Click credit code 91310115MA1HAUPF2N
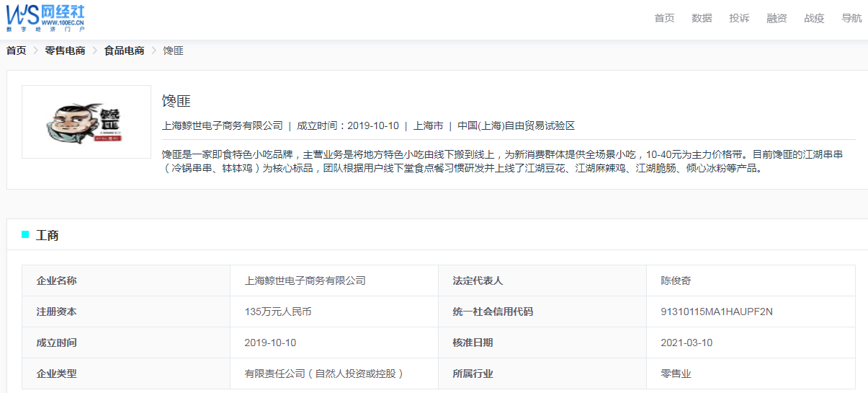Image resolution: width=868 pixels, height=393 pixels. (717, 312)
